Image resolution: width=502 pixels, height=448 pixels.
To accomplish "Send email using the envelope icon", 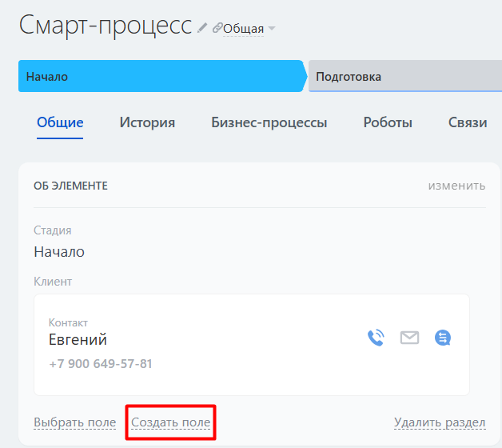I will coord(409,338).
